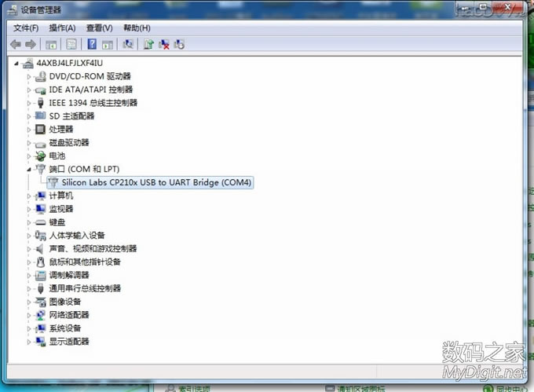The width and height of the screenshot is (534, 392).
Task: Expand the DVD/CD-ROM 驱动器 node arrow
Action: click(x=30, y=76)
